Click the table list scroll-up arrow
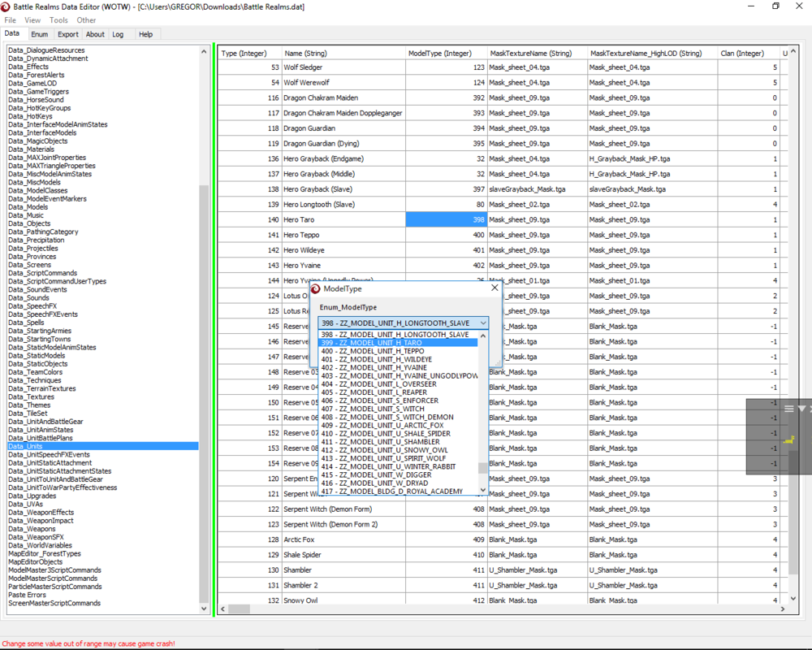The height and width of the screenshot is (650, 812). tap(793, 51)
